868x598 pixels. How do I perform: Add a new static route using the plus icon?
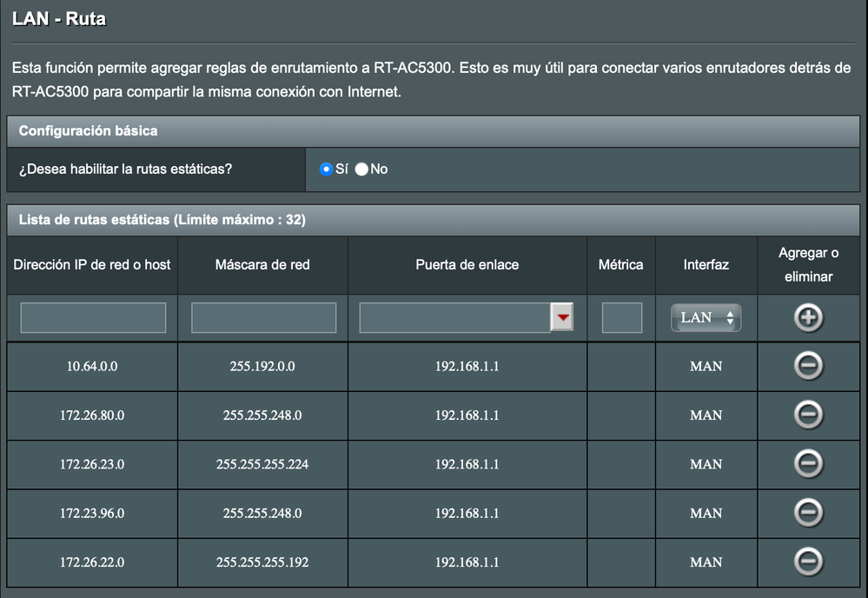[x=808, y=317]
